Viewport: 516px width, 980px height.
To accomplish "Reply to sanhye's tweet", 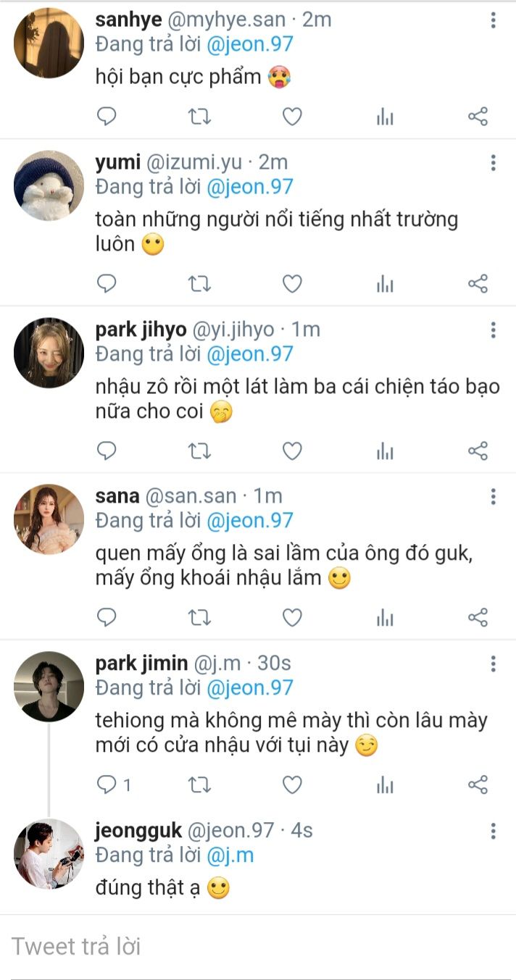I will (x=107, y=117).
